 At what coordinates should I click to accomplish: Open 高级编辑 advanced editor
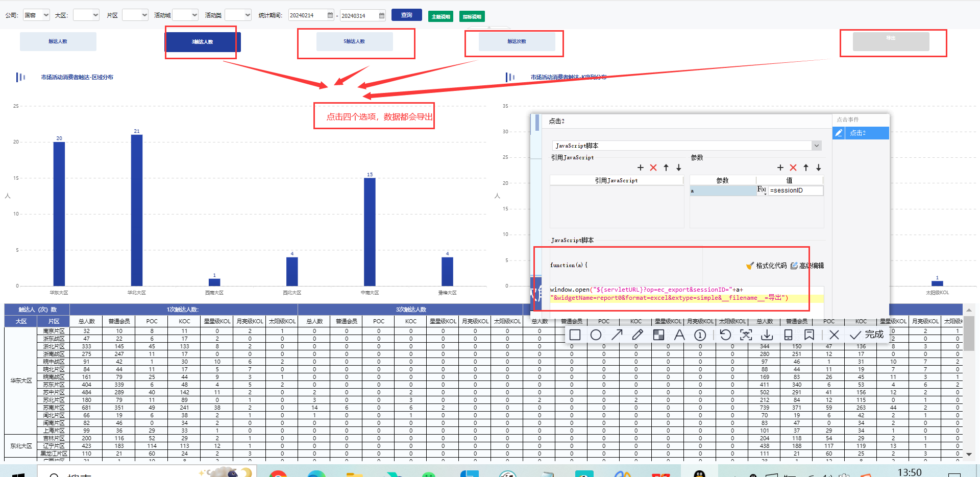[807, 266]
